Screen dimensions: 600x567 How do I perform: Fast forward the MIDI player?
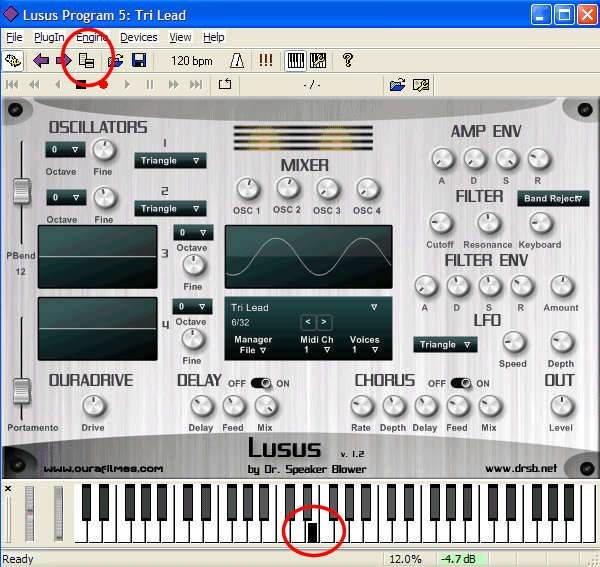tap(174, 85)
